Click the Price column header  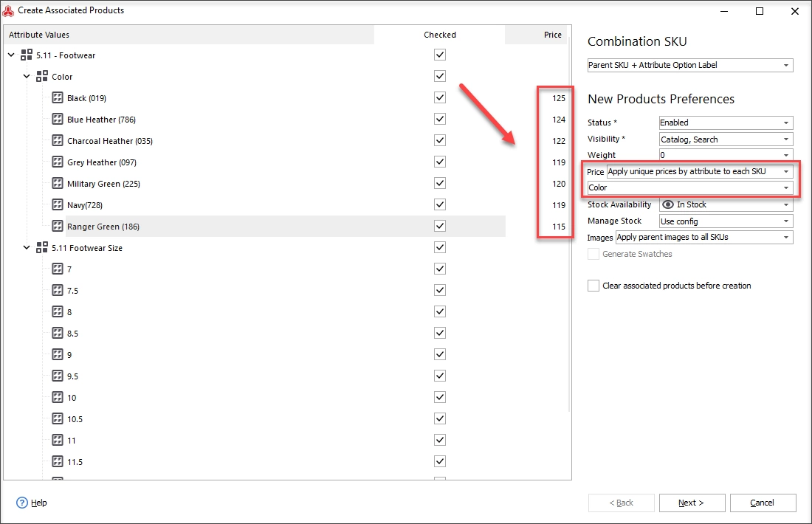pyautogui.click(x=536, y=35)
